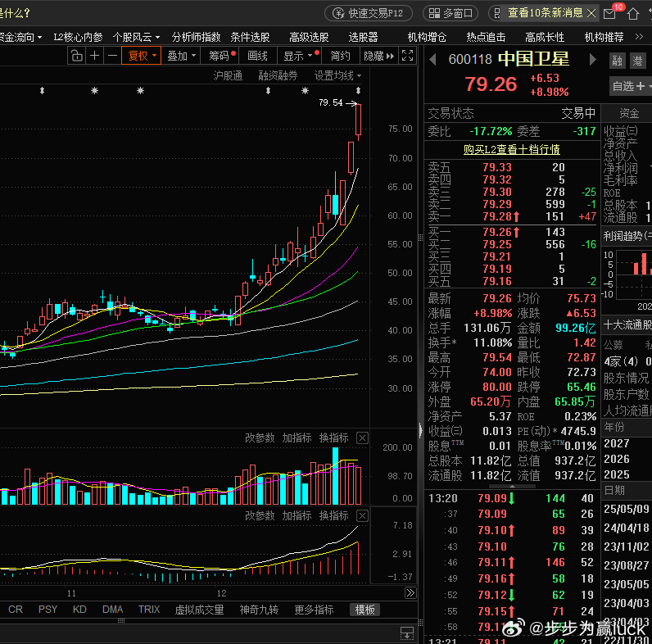This screenshot has height=644, width=652.
Task: Add stock to watchlist with 自选+
Action: click(632, 86)
